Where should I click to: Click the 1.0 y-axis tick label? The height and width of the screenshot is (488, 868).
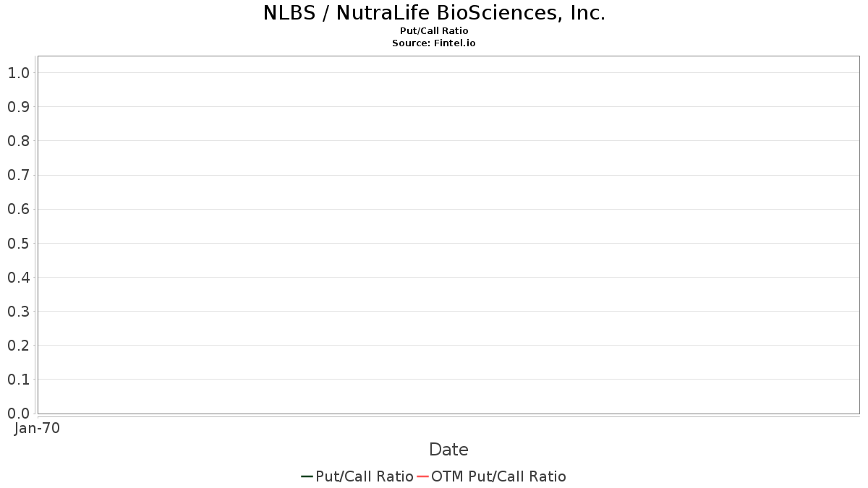18,73
